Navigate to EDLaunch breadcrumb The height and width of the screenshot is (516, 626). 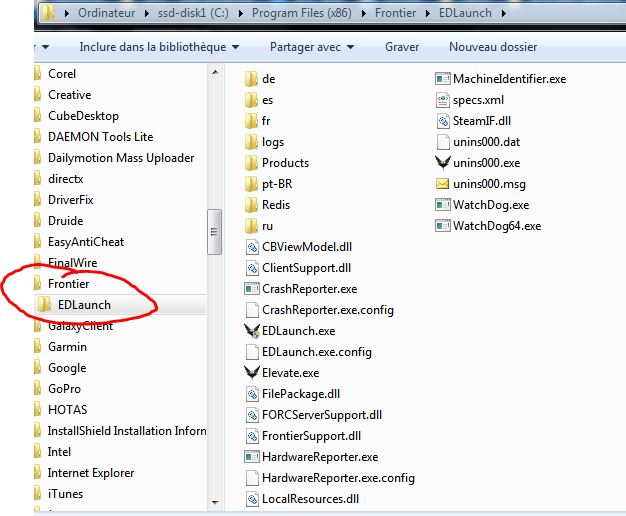(465, 13)
